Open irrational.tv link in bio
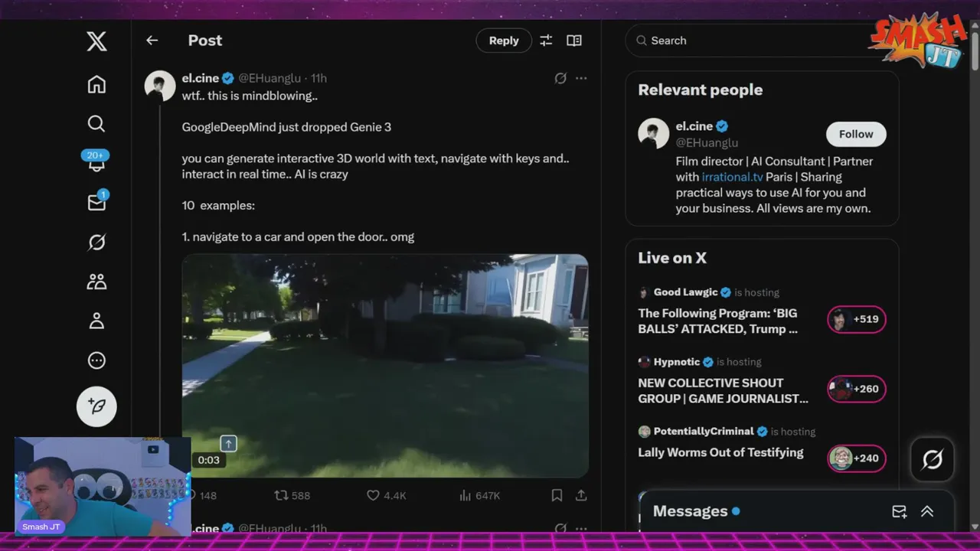Viewport: 980px width, 551px height. [x=733, y=177]
